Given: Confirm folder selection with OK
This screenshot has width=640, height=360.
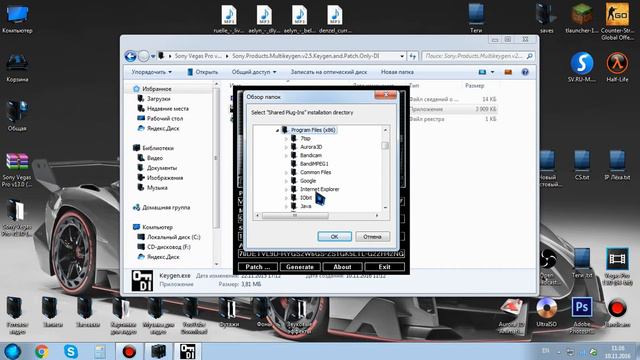Looking at the screenshot, I should coord(334,236).
